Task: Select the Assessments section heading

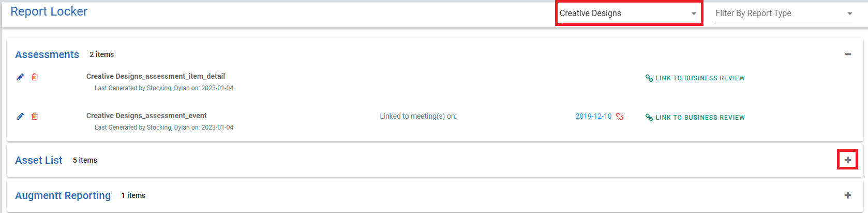Action: click(x=47, y=54)
